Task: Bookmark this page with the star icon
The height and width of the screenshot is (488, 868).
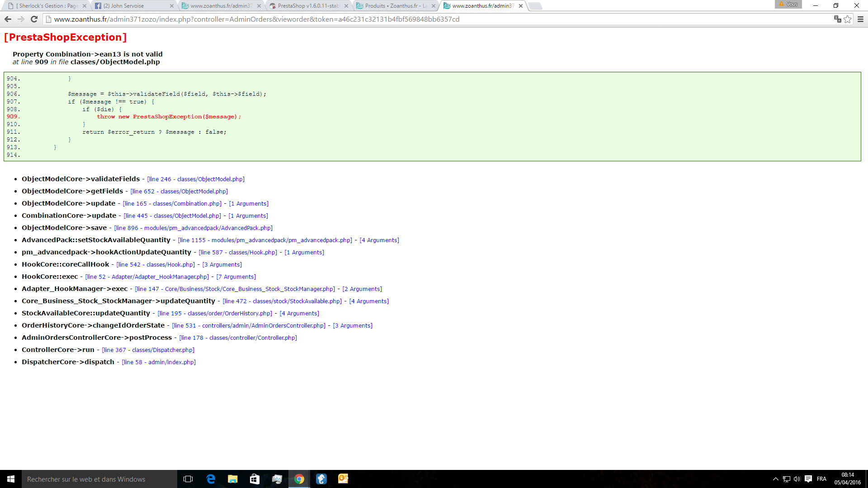Action: [x=847, y=19]
